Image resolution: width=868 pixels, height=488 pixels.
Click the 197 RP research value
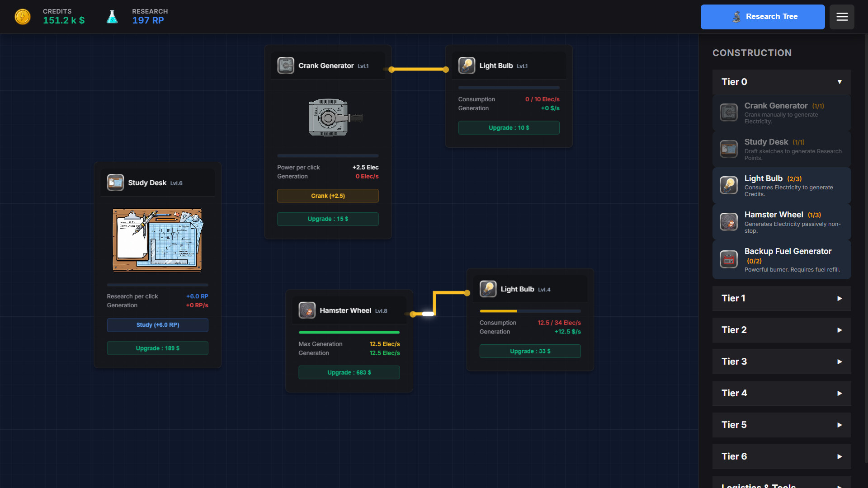click(148, 20)
